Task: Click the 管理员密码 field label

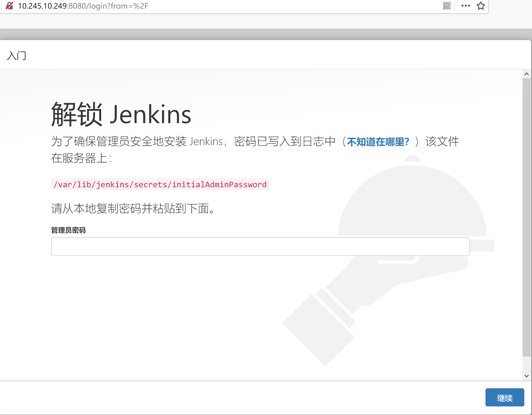Action: 68,230
